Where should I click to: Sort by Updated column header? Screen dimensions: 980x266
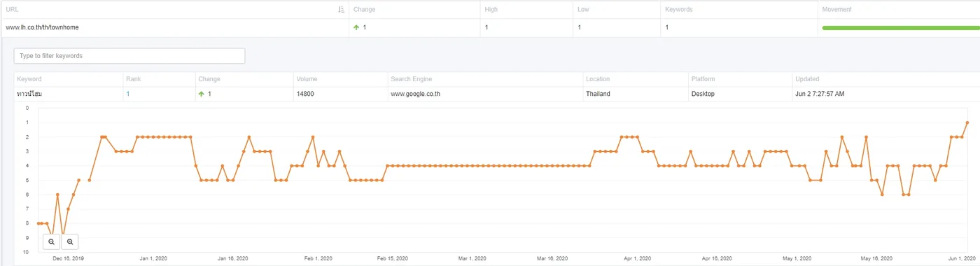tap(807, 79)
